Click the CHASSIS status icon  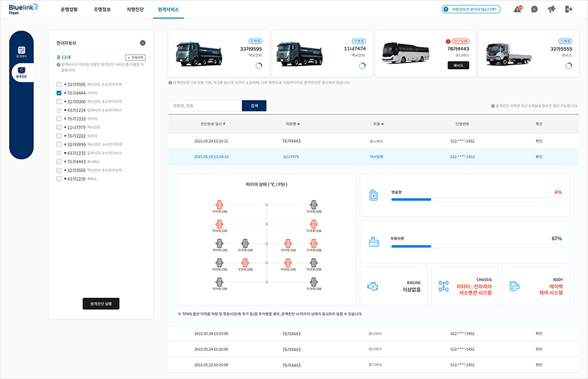444,286
